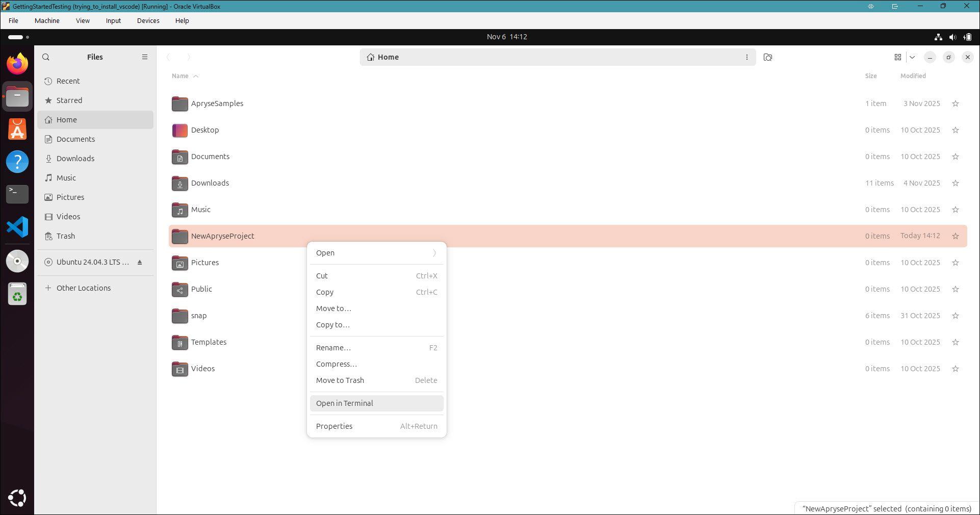Screen dimensions: 980x515
Task: Select Rename… in the context menu
Action: (x=333, y=348)
